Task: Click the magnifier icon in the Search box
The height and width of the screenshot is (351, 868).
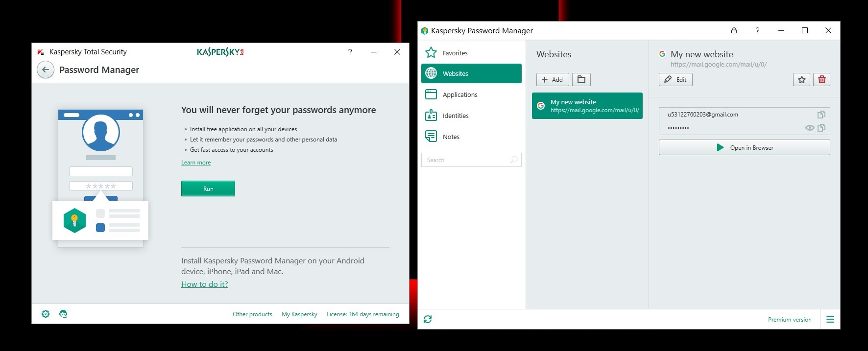Action: [514, 160]
